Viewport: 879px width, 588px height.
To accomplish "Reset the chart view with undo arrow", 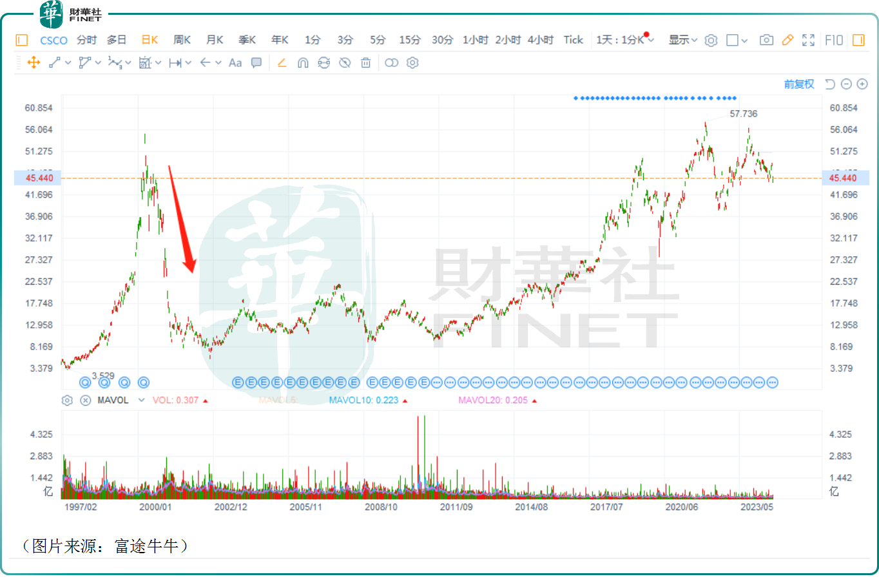I will tap(830, 84).
